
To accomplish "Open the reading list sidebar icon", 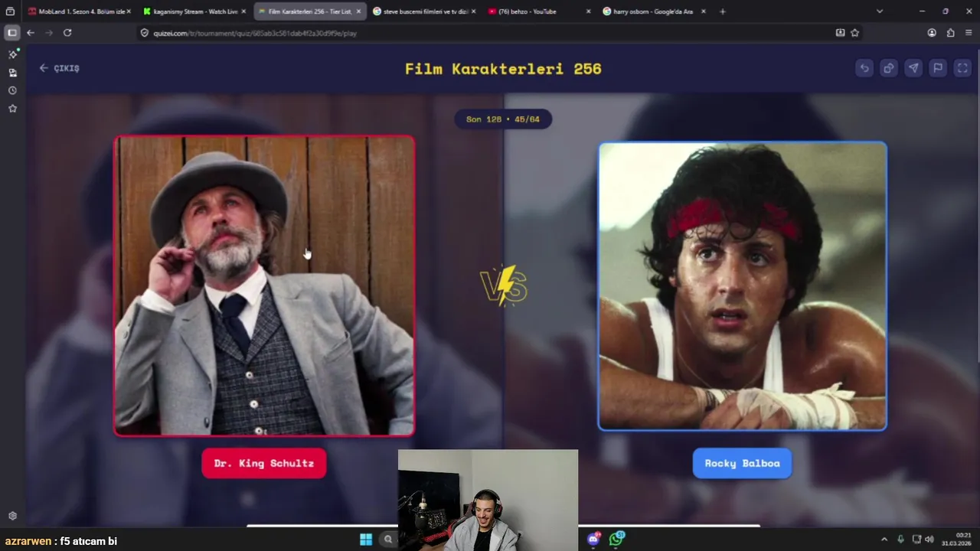I will point(12,73).
